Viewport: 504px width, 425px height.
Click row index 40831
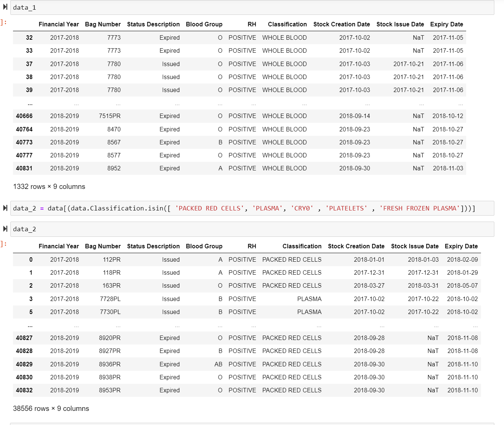tap(24, 168)
